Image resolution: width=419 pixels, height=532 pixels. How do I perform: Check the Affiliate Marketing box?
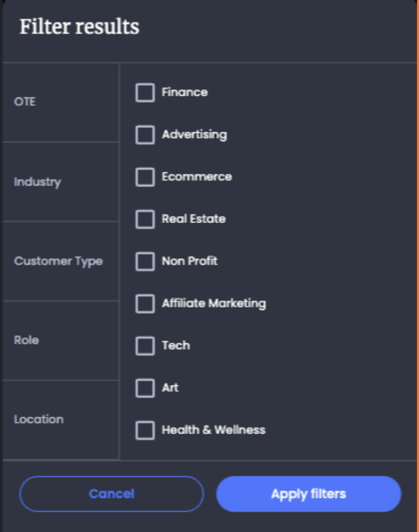tap(145, 303)
